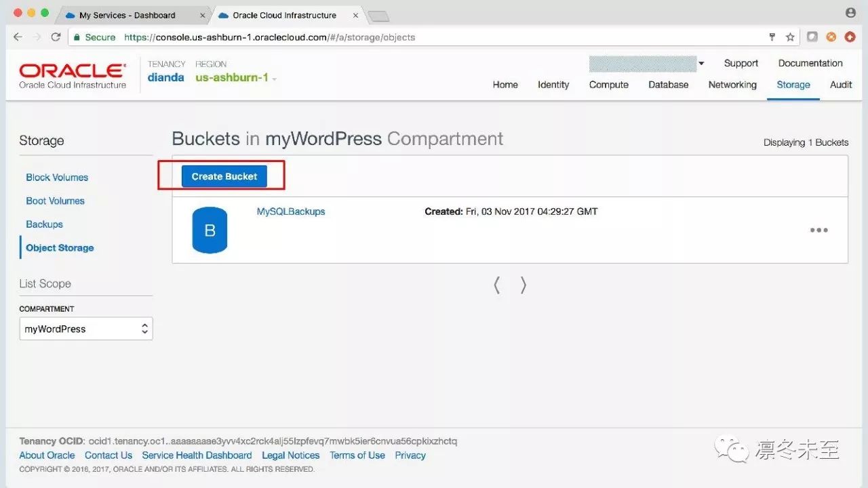Screen dimensions: 868x488
Task: Open the Storage menu
Action: point(793,85)
